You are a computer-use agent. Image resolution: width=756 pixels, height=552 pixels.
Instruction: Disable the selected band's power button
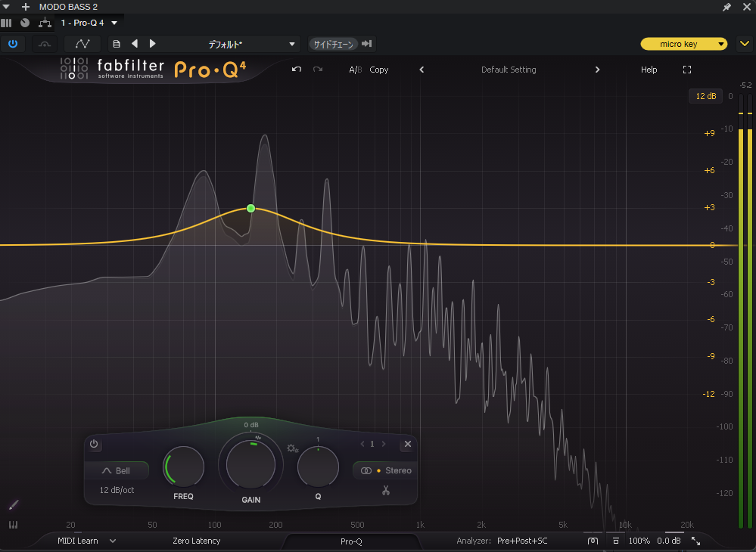coord(95,445)
